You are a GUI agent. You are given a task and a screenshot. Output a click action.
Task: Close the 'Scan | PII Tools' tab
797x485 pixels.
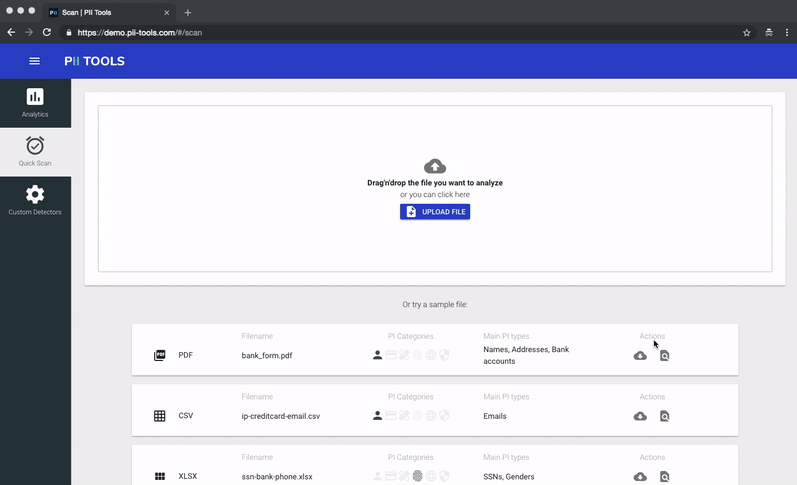tap(167, 12)
